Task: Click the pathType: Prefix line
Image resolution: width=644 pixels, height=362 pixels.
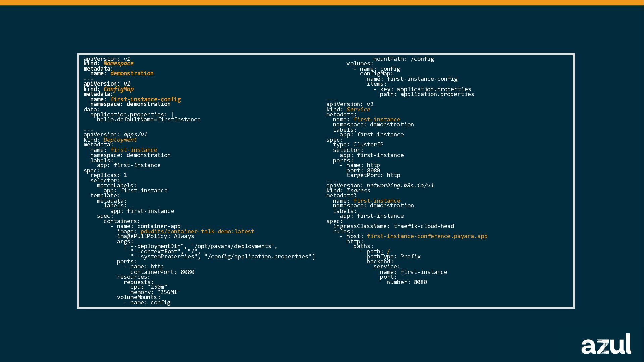Action: click(x=393, y=256)
